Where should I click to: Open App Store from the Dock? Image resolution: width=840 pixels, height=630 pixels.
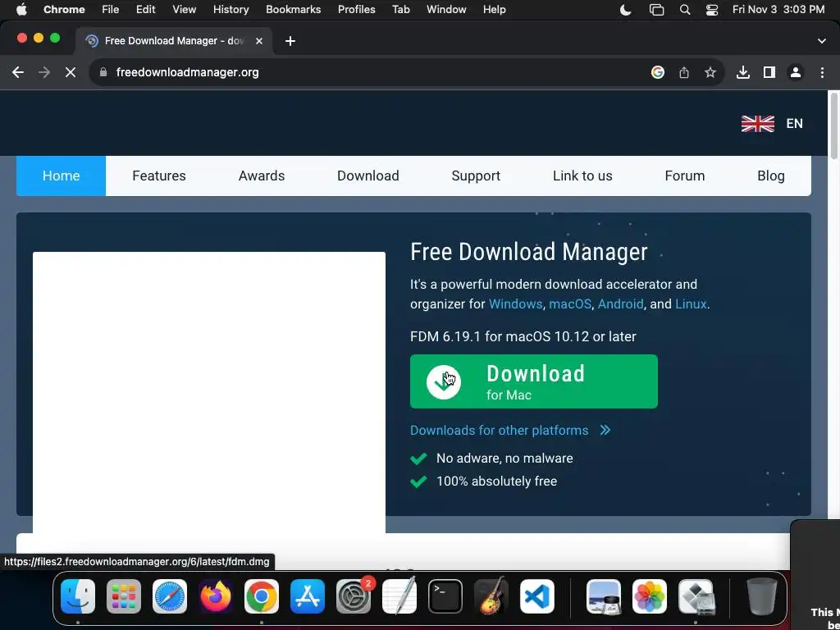pos(308,596)
